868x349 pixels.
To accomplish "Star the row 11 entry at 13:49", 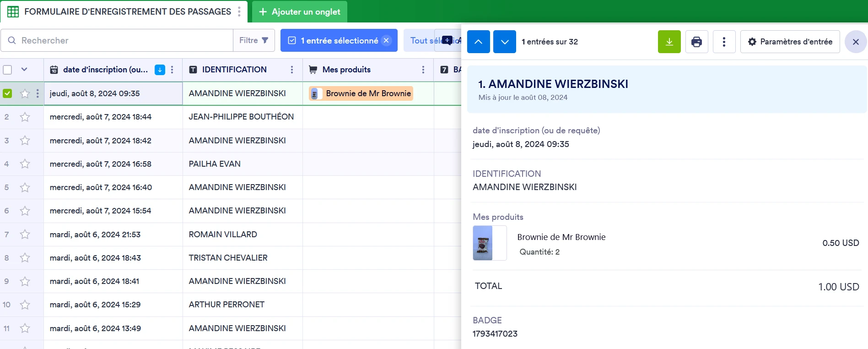I will click(25, 328).
